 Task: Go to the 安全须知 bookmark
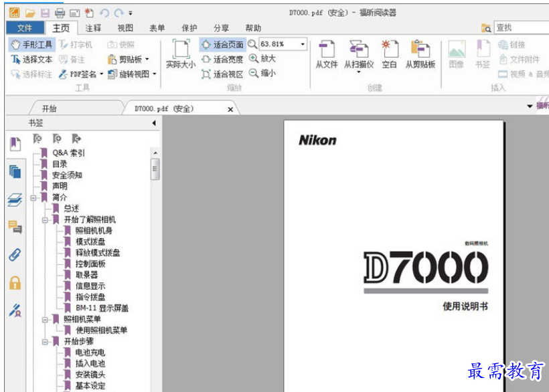(x=67, y=175)
